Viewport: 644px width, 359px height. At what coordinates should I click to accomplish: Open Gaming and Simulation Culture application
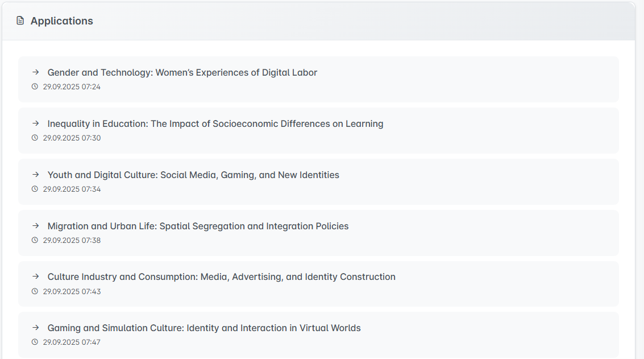[204, 328]
